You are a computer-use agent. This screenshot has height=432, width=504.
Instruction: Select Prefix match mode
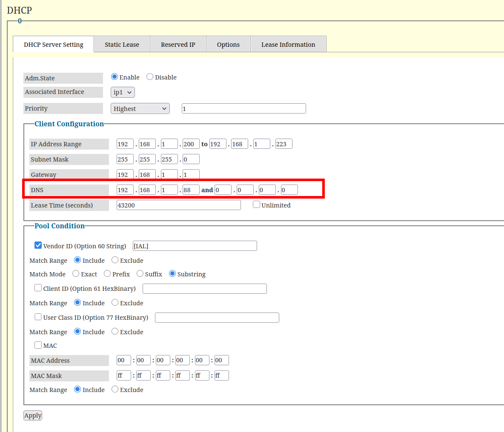tap(107, 274)
